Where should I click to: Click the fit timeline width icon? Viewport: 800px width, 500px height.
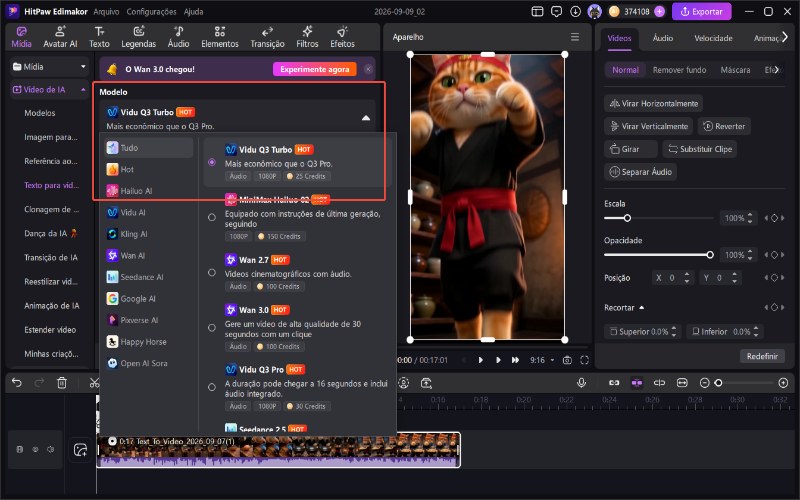682,383
